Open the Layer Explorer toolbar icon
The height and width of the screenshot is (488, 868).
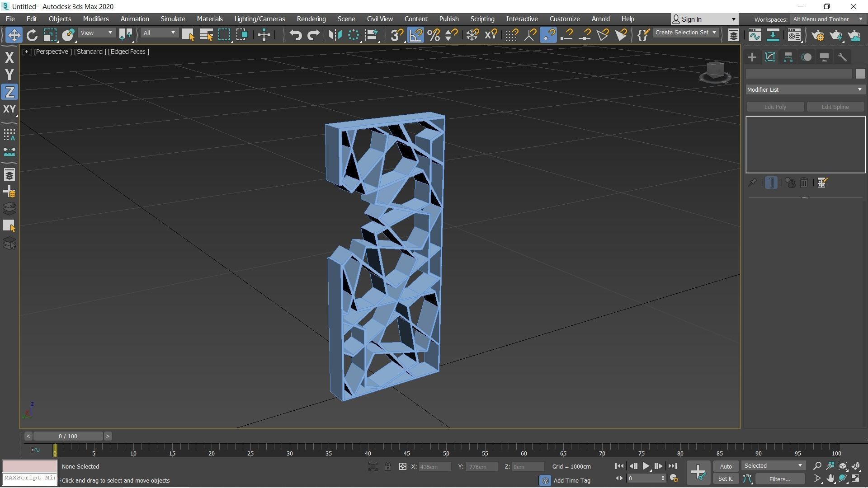(733, 35)
